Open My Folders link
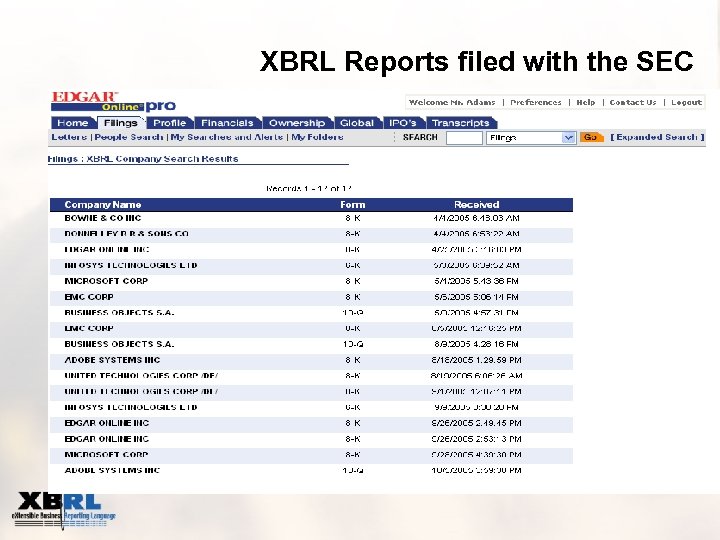Image resolution: width=720 pixels, height=540 pixels. click(317, 137)
